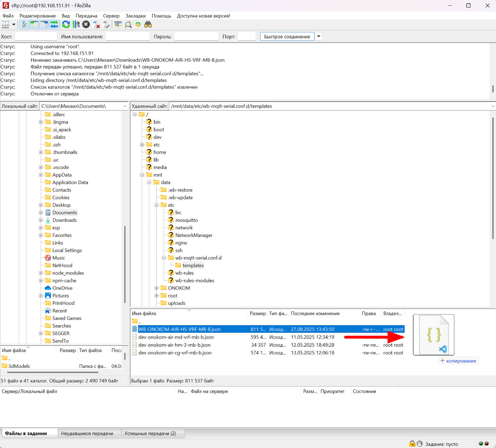Open the Quickconnect history dropdown arrow
The height and width of the screenshot is (448, 496).
tap(318, 36)
